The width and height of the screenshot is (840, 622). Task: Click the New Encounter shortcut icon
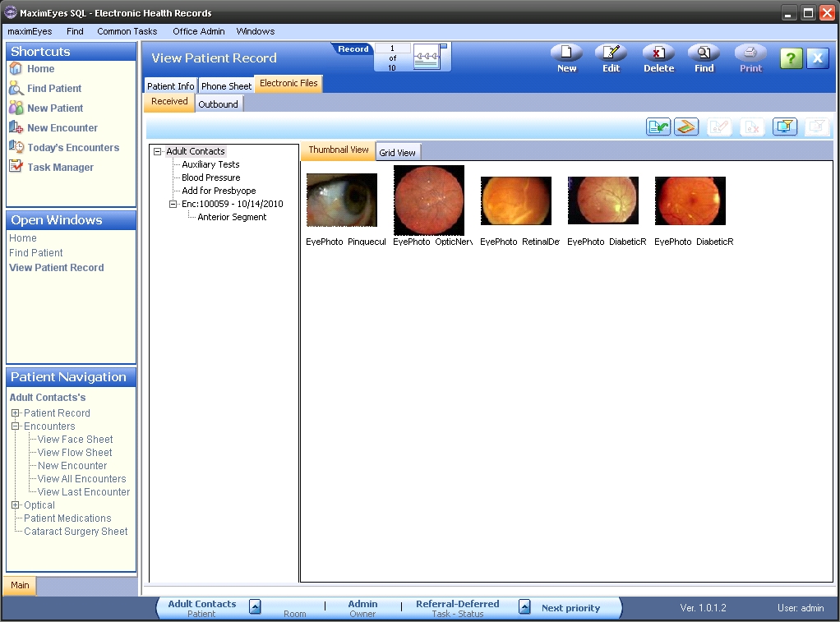(16, 127)
